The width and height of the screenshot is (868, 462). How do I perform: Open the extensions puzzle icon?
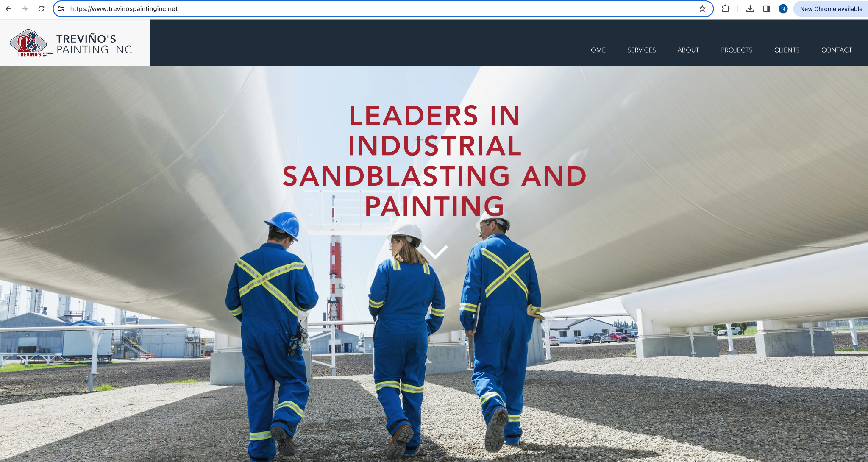tap(726, 8)
